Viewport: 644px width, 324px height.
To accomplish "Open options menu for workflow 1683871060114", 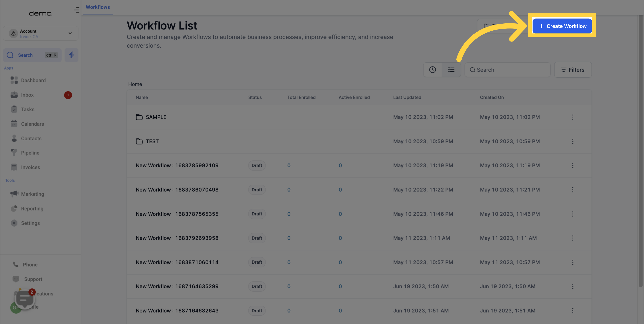I will click(573, 262).
